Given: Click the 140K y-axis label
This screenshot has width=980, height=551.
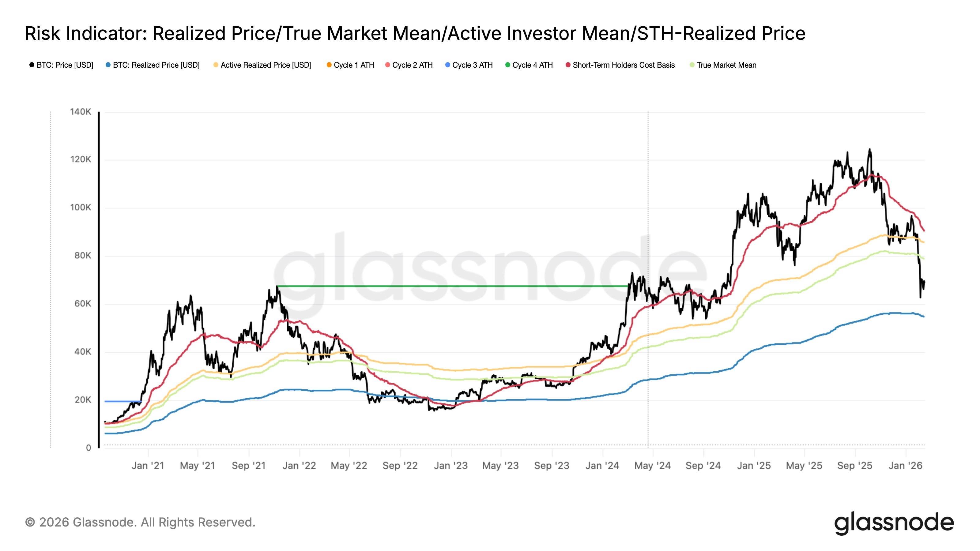Looking at the screenshot, I should tap(81, 112).
